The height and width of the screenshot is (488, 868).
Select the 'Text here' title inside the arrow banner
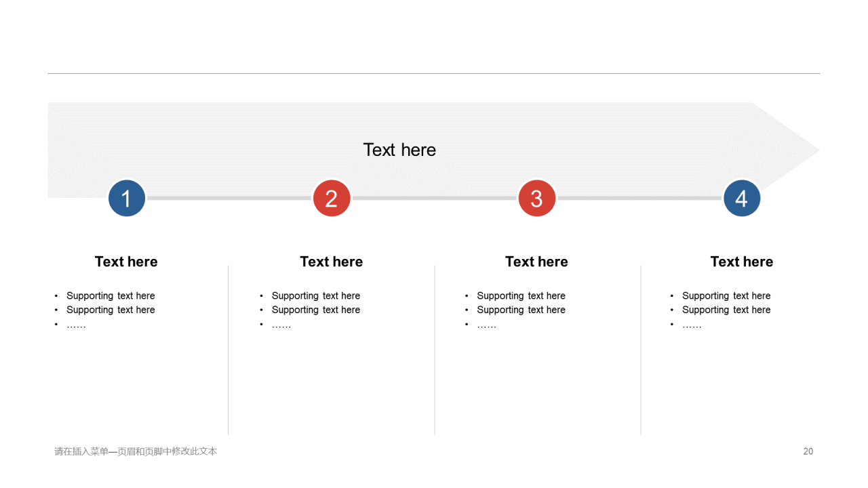pos(399,150)
